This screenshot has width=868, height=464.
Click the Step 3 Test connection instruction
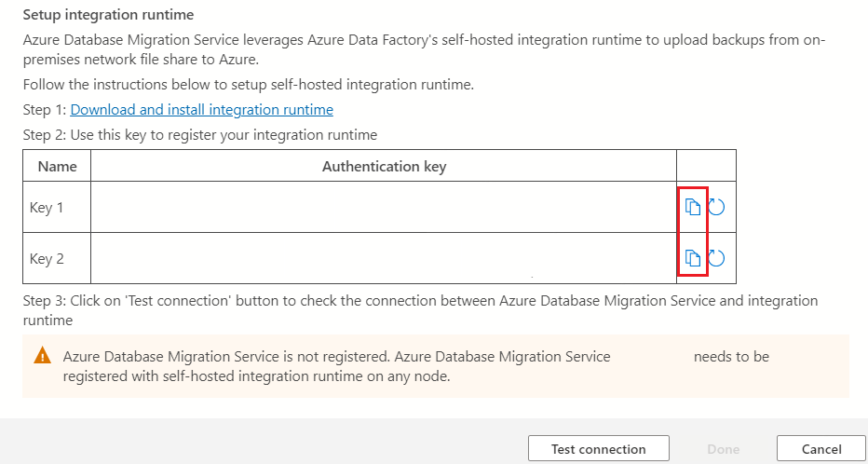[419, 310]
